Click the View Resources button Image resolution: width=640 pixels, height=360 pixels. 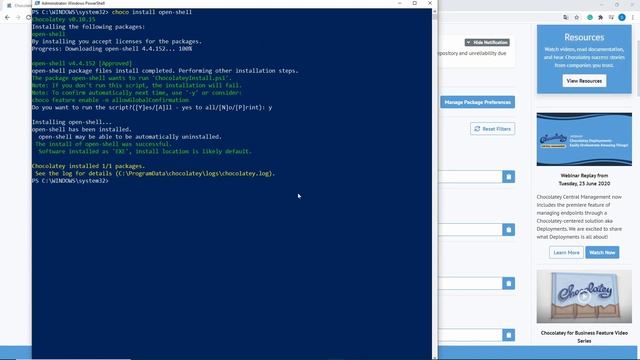pyautogui.click(x=584, y=81)
